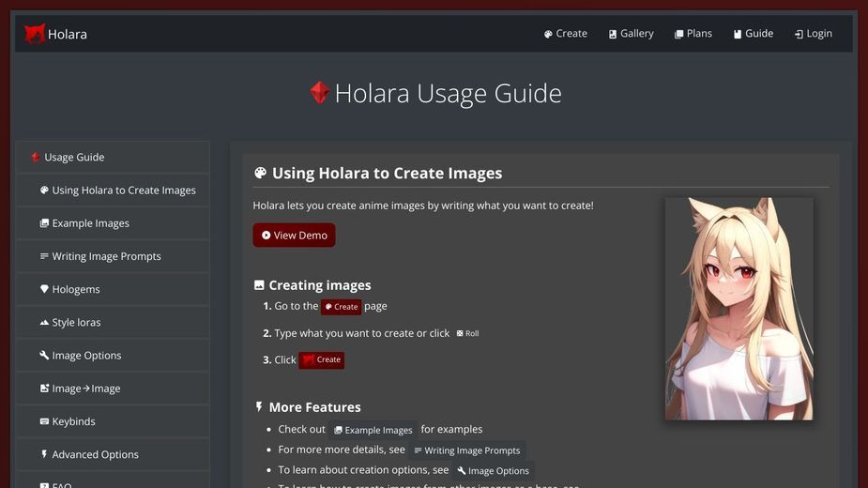Viewport: 868px width, 488px height.
Task: Click the Keybinds keyboard icon
Action: click(x=44, y=421)
